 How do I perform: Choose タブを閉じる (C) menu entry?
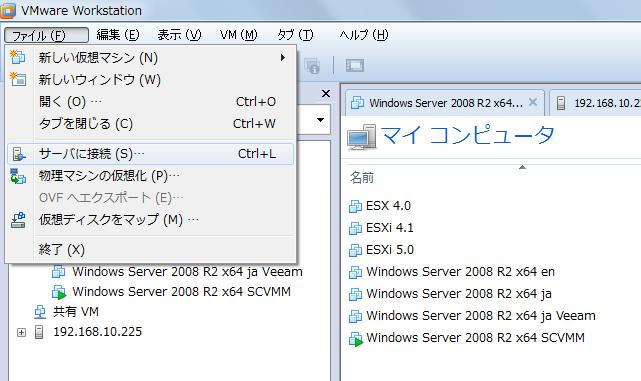(150, 123)
